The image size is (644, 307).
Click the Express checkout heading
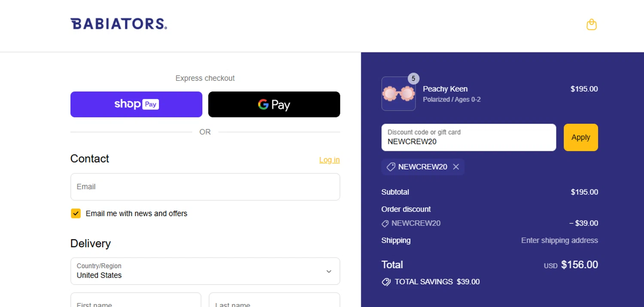[205, 78]
